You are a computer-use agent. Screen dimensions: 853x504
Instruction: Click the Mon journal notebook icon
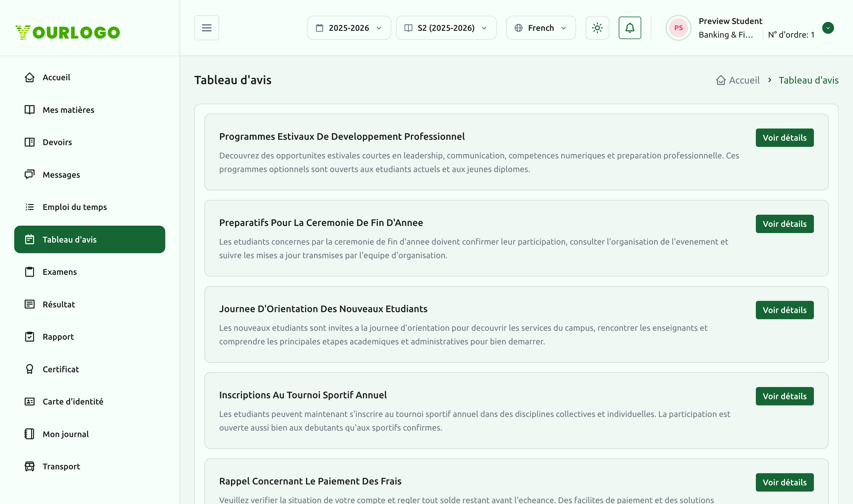click(x=30, y=434)
